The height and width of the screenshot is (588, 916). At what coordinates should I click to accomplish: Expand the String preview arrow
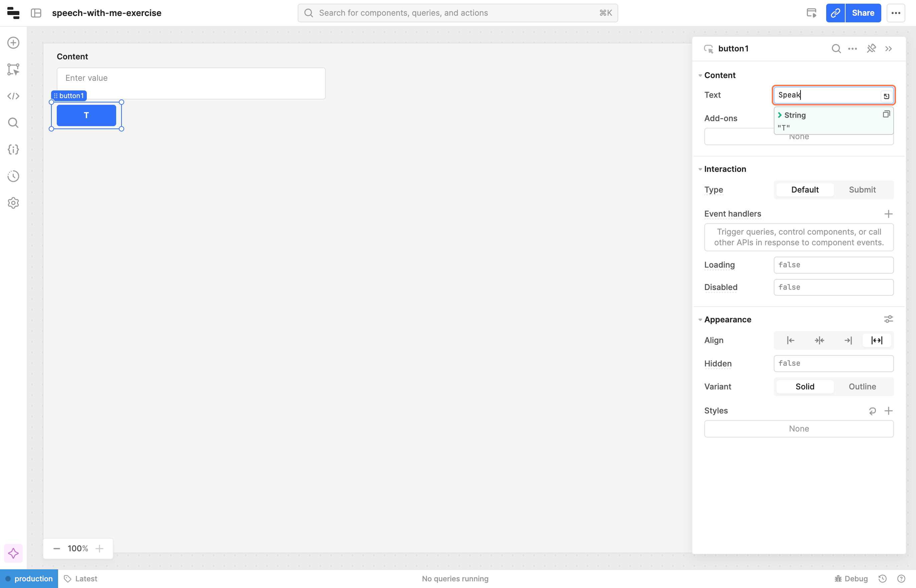point(780,115)
